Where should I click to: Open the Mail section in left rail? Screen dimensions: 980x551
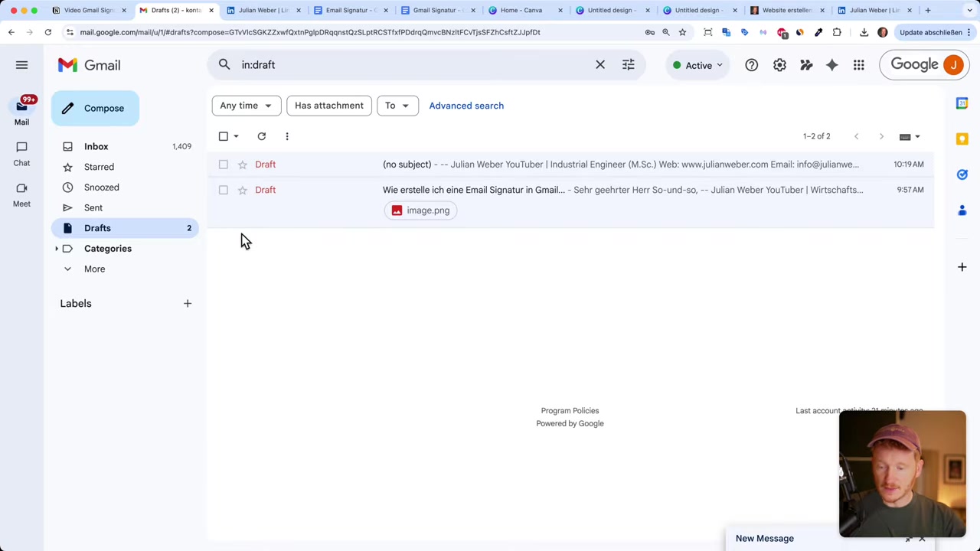(21, 112)
